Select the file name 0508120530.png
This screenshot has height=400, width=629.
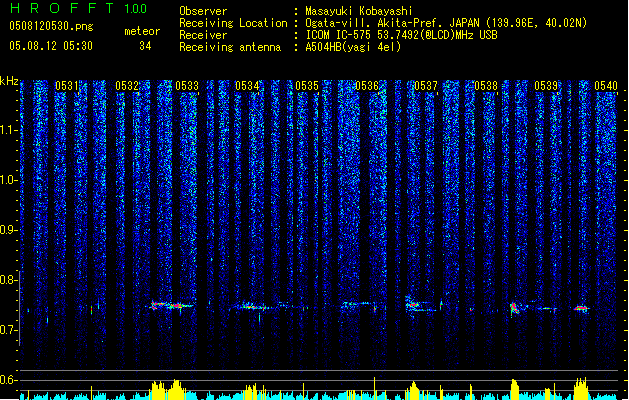point(51,26)
